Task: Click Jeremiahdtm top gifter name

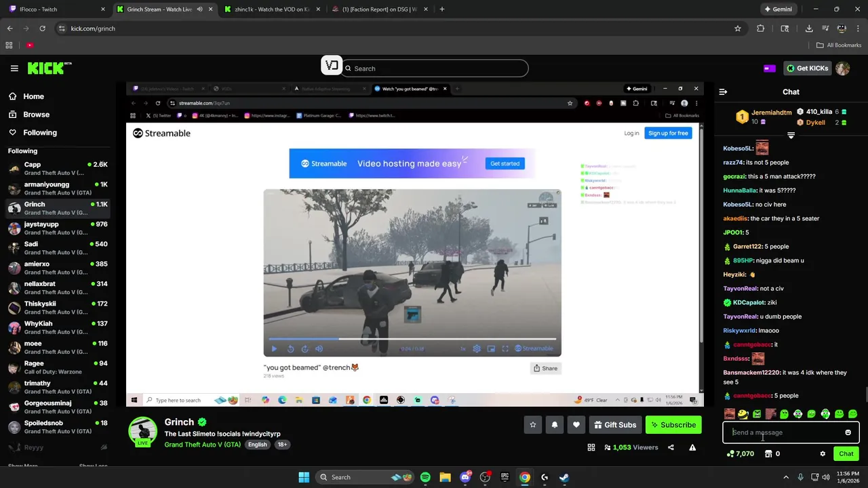Action: 772,113
